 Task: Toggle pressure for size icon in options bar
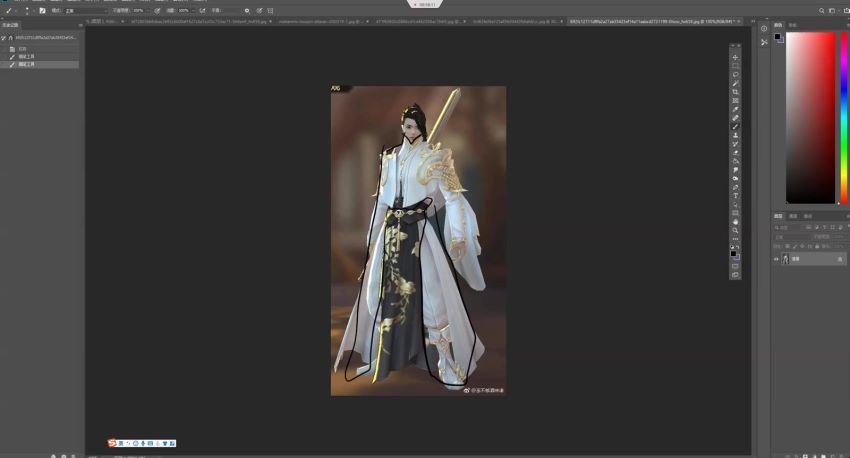pyautogui.click(x=259, y=10)
